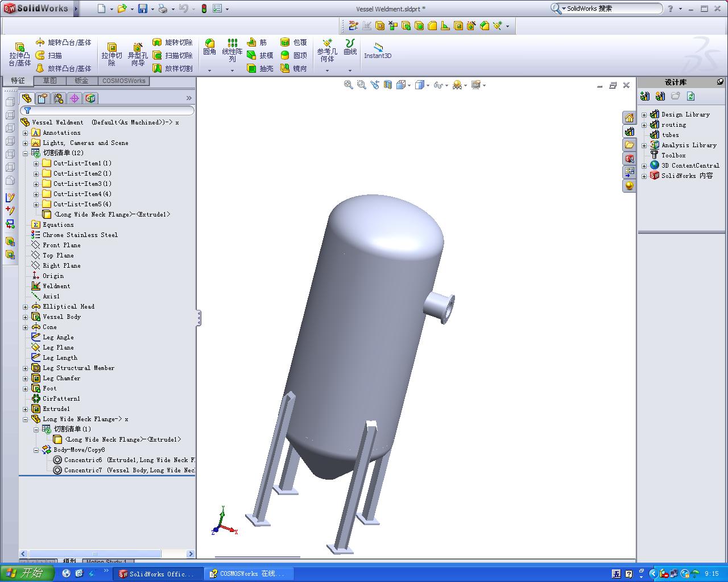Pick the Revolved Cut tool (旋转切除)
Image resolution: width=728 pixels, height=582 pixels.
point(173,43)
